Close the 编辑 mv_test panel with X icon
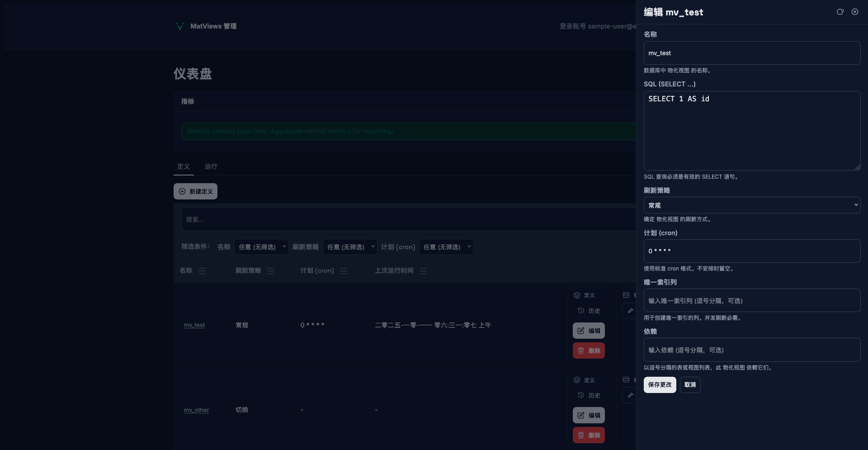The height and width of the screenshot is (450, 868). pyautogui.click(x=855, y=12)
